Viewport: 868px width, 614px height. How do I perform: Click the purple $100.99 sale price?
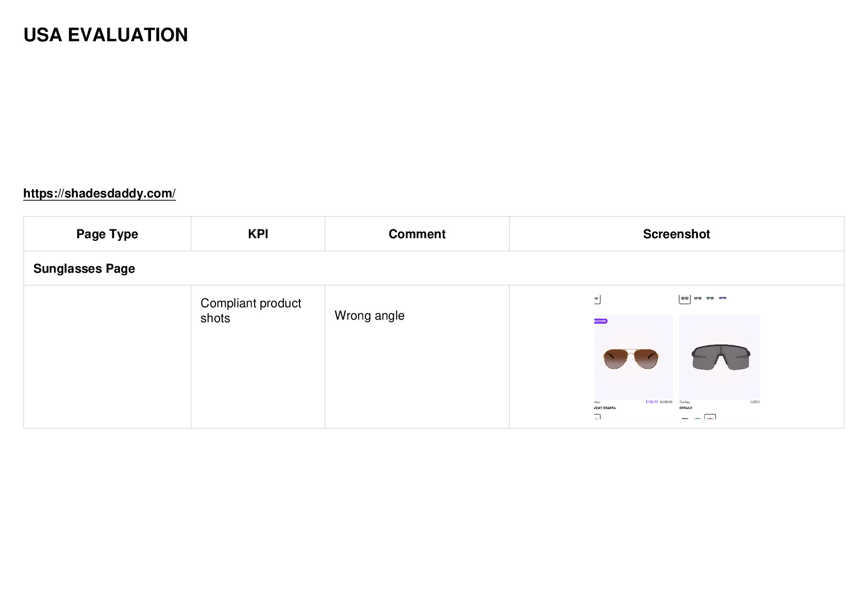652,402
